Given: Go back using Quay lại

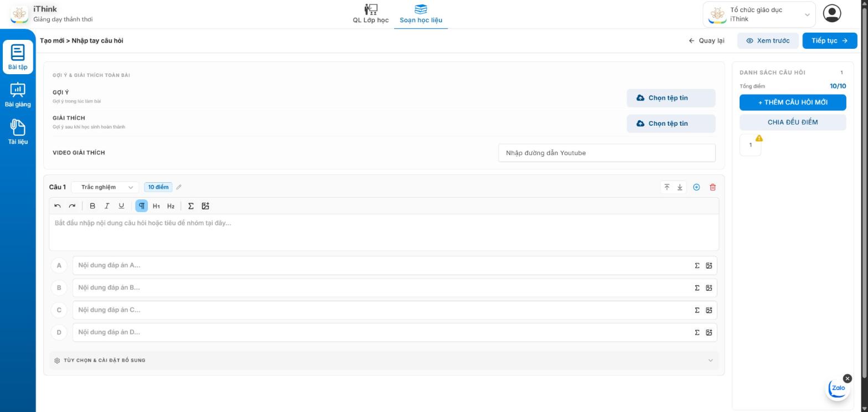Looking at the screenshot, I should point(706,40).
